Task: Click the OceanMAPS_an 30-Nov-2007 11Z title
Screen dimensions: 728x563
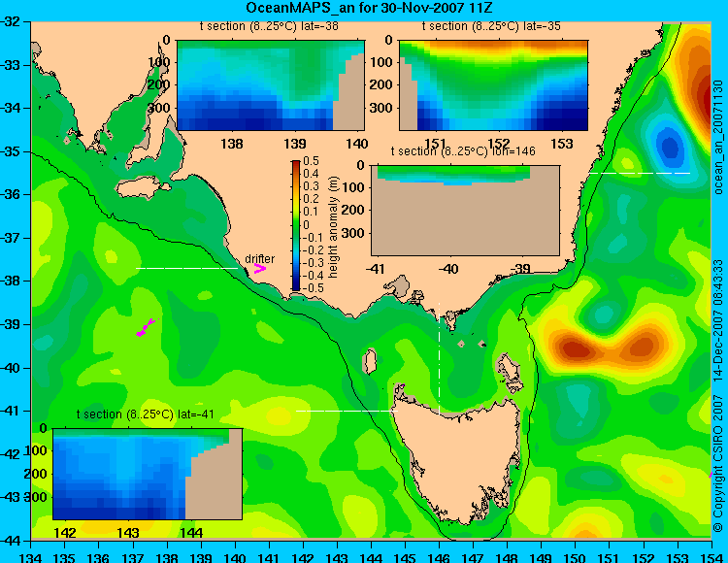Action: 369,8
